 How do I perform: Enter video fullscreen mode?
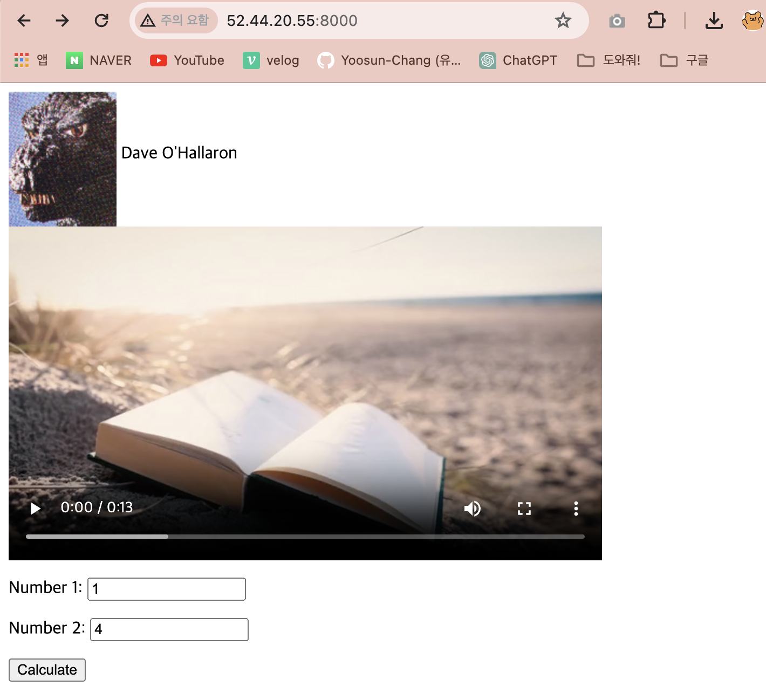pos(524,509)
